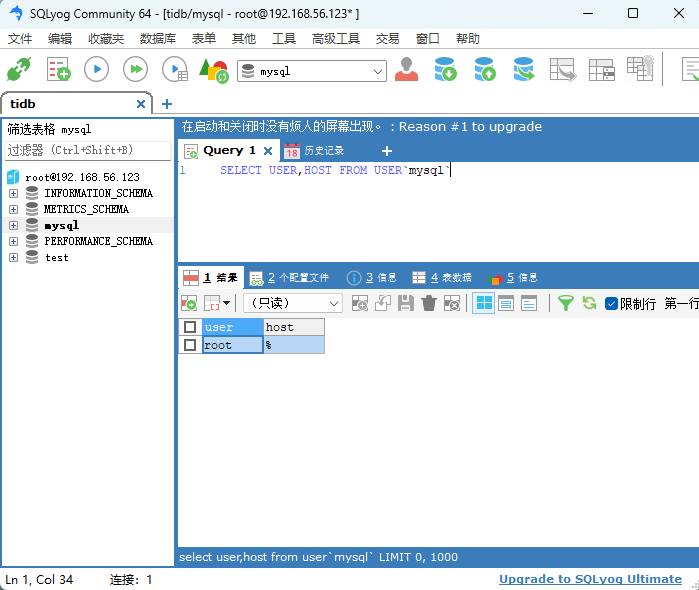This screenshot has height=590, width=699.
Task: Open the mysql database dropdown
Action: tap(377, 71)
